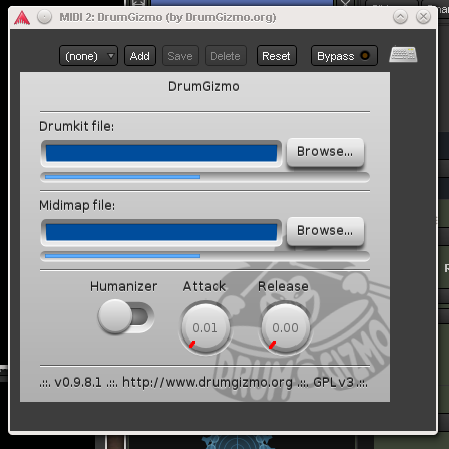Click the Reset button

coord(277,56)
